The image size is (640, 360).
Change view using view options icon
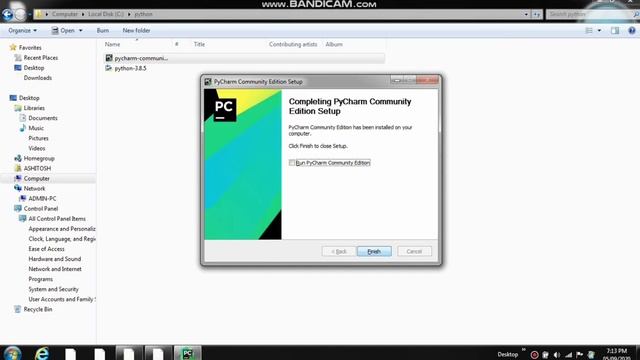click(x=589, y=31)
